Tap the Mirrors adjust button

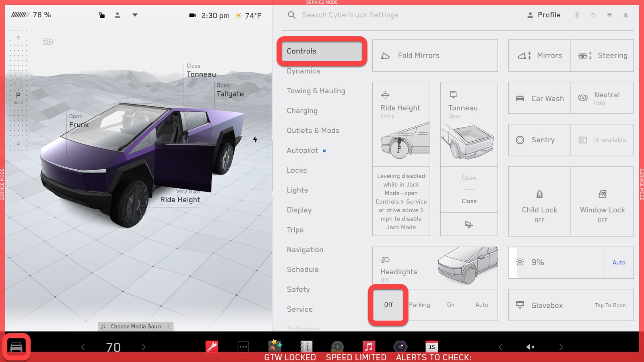pos(539,56)
